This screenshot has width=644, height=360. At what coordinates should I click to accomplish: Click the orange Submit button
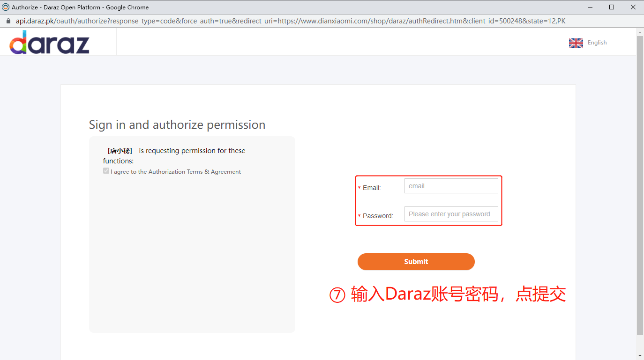416,262
